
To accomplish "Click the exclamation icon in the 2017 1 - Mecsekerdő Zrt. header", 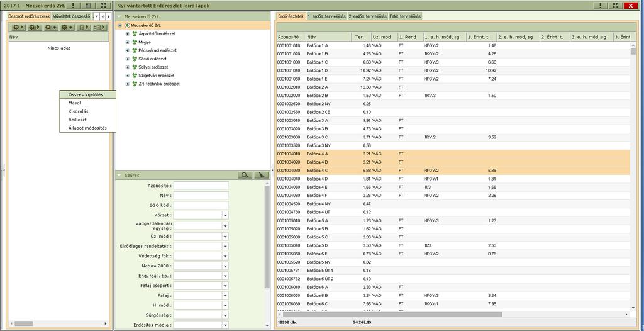I will [x=73, y=5].
